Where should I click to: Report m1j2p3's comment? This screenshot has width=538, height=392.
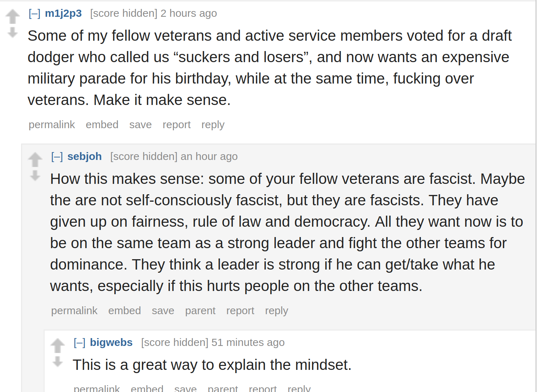tap(176, 125)
